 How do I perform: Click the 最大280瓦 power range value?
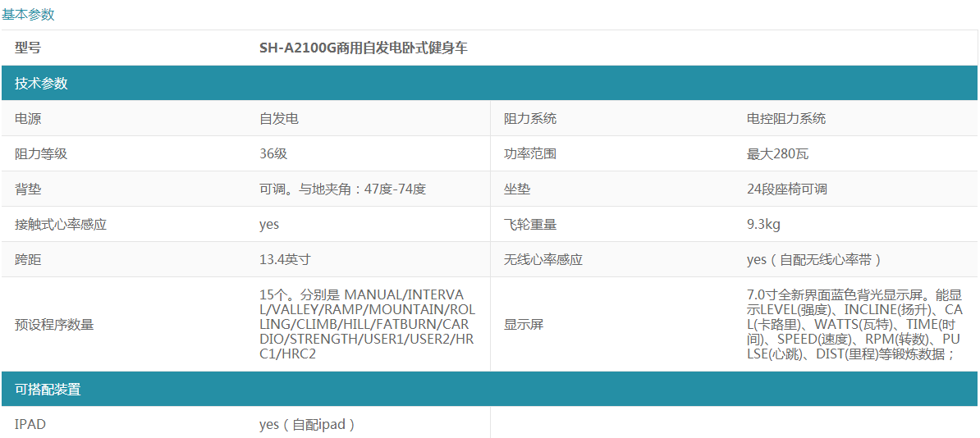point(777,154)
